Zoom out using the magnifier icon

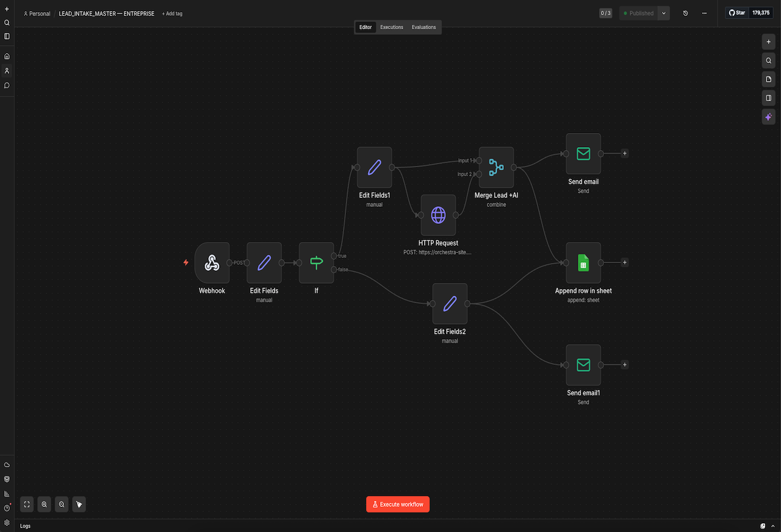(x=61, y=504)
